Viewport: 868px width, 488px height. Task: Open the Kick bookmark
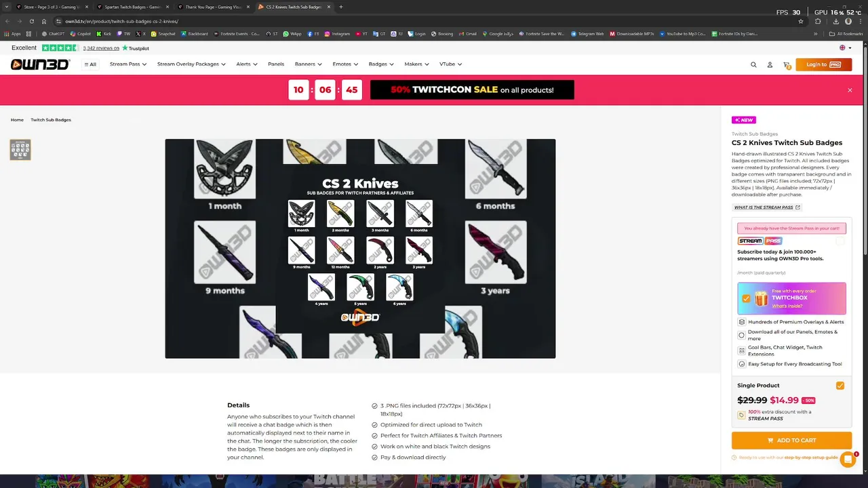pos(104,34)
